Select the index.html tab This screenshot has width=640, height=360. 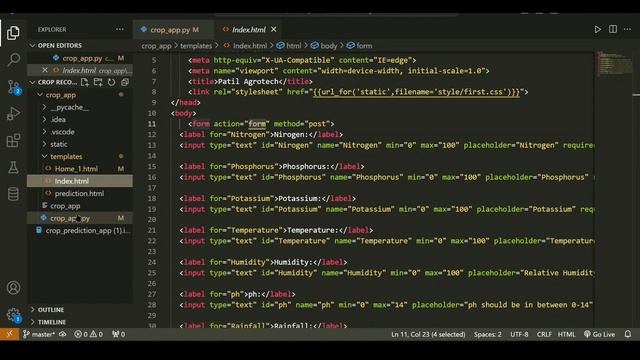(x=248, y=30)
